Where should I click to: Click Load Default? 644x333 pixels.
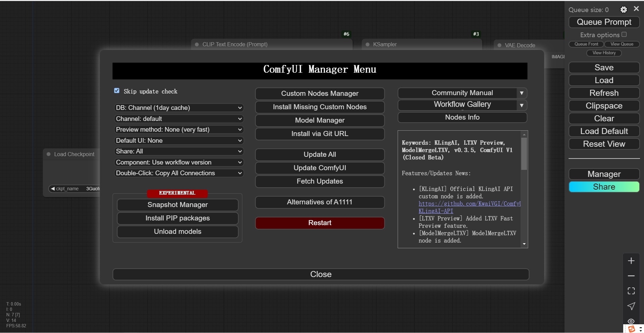pos(604,131)
